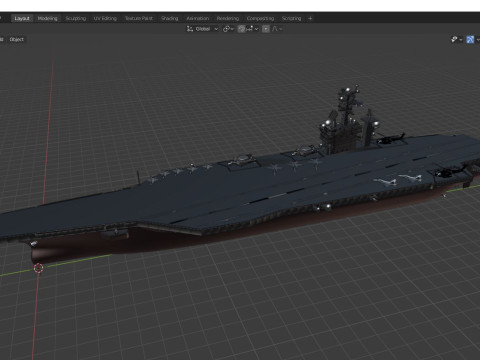Toggle proportional editing button
The image size is (480, 360).
(x=266, y=29)
